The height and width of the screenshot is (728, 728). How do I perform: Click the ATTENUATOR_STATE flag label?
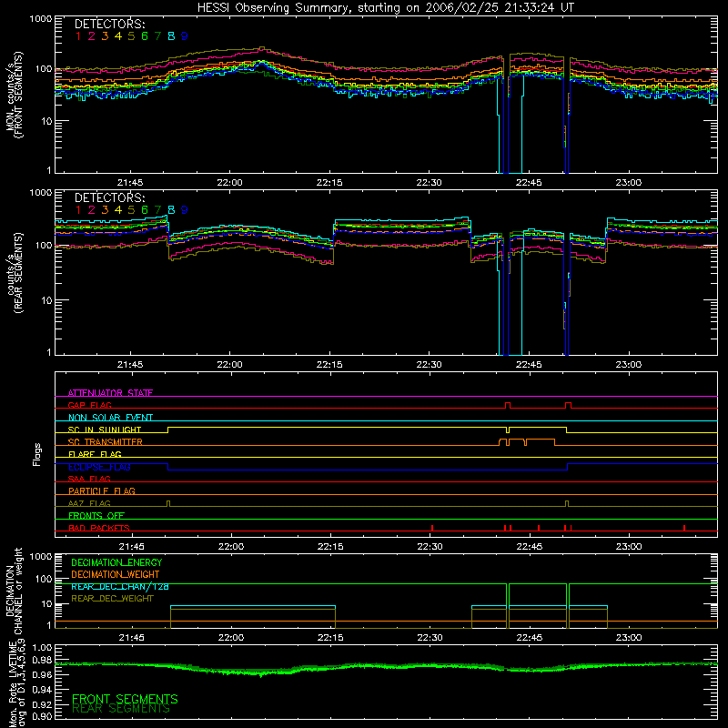click(x=110, y=393)
